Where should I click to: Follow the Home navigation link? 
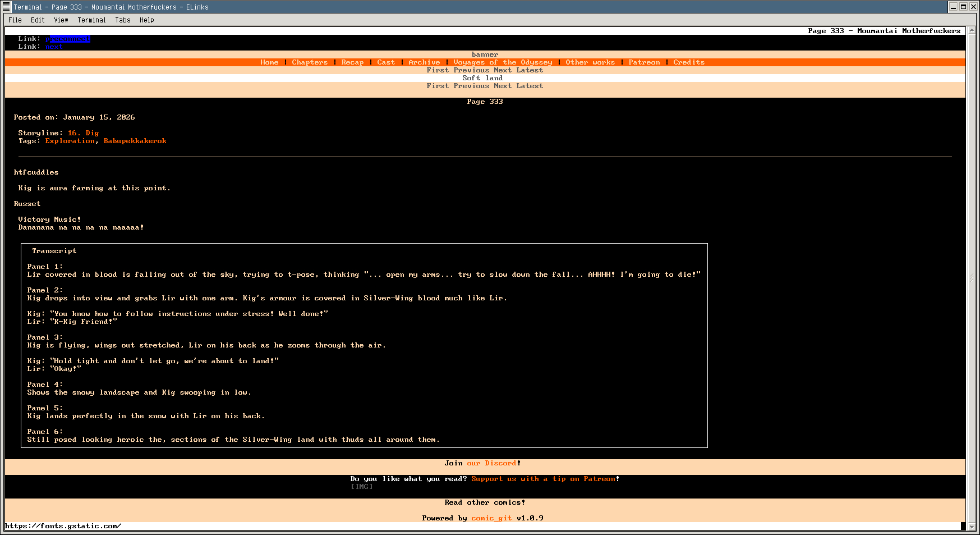click(269, 62)
